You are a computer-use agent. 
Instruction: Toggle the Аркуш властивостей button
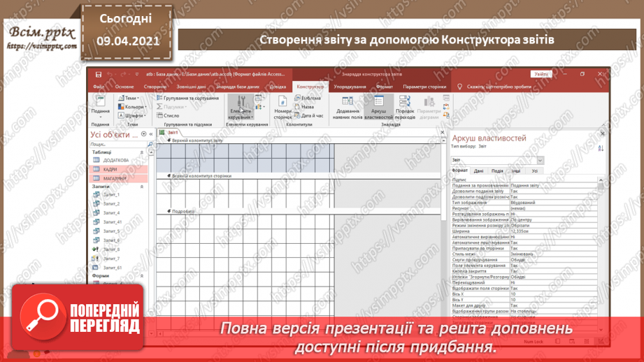379,108
